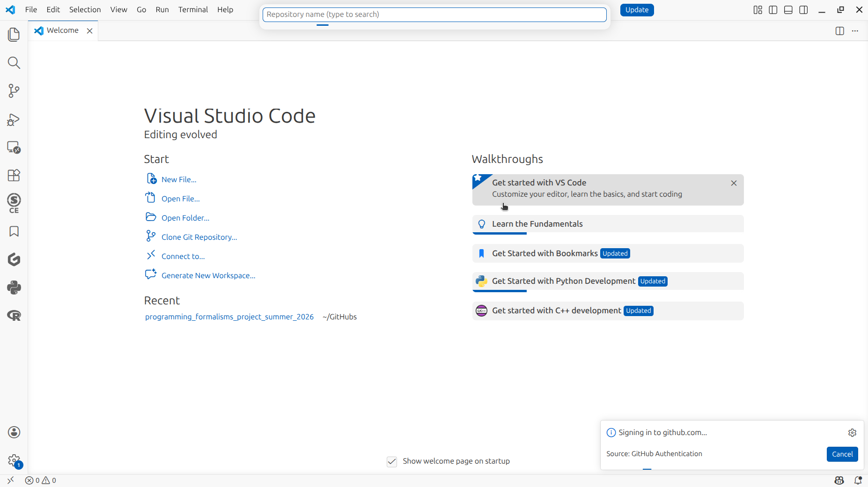Click VS Code logo in title bar

pos(10,10)
